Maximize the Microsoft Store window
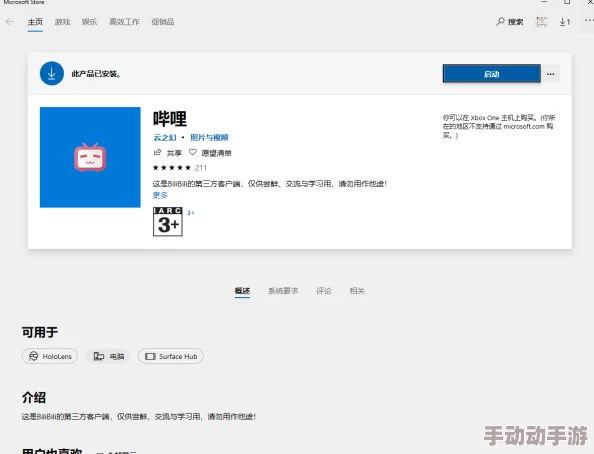 [567, 2]
